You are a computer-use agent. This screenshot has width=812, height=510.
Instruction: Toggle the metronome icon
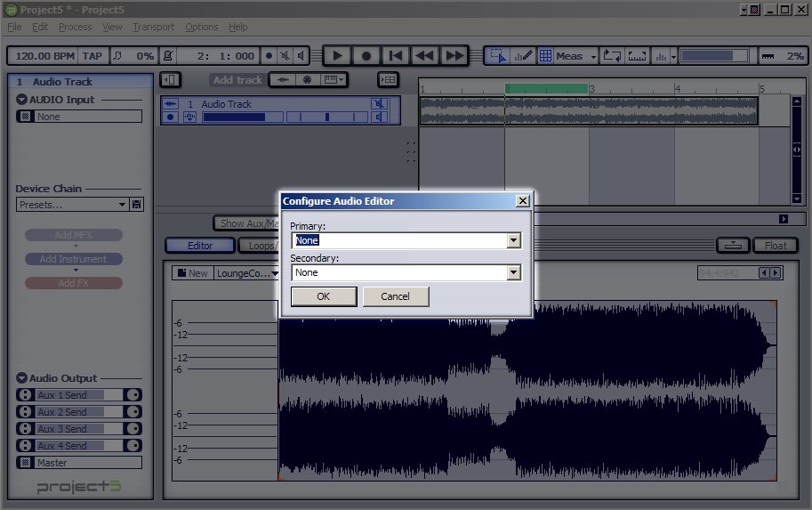[x=168, y=55]
